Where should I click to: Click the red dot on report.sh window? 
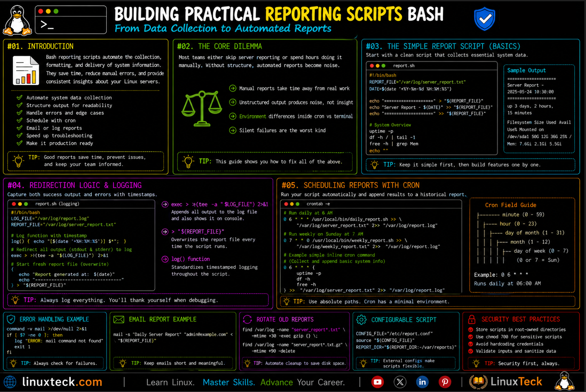pyautogui.click(x=372, y=66)
